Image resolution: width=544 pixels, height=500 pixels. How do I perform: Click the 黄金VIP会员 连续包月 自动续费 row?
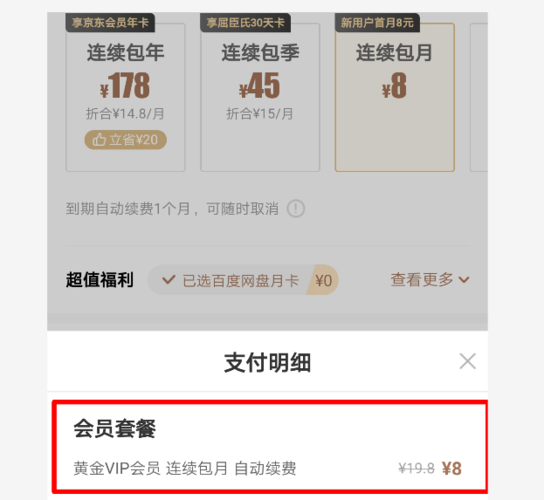[268, 468]
